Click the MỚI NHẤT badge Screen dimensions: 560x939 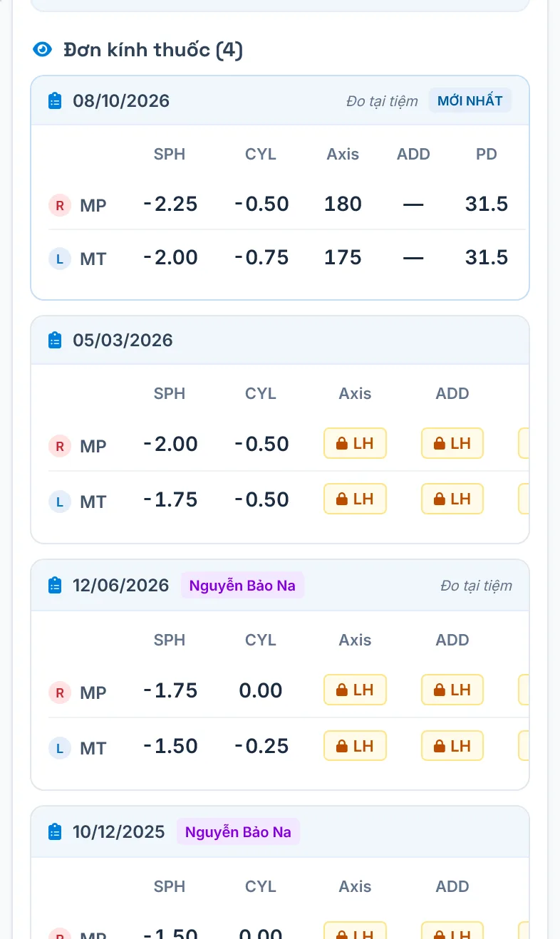coord(470,100)
